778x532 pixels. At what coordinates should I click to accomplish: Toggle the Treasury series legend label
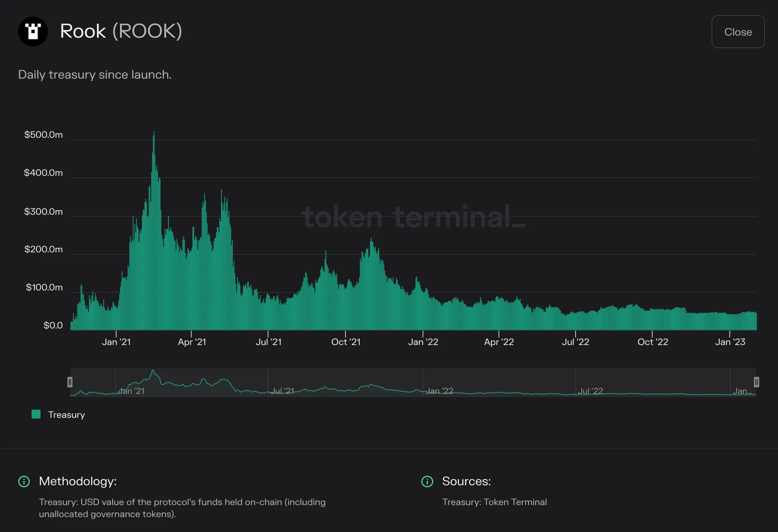click(x=66, y=415)
